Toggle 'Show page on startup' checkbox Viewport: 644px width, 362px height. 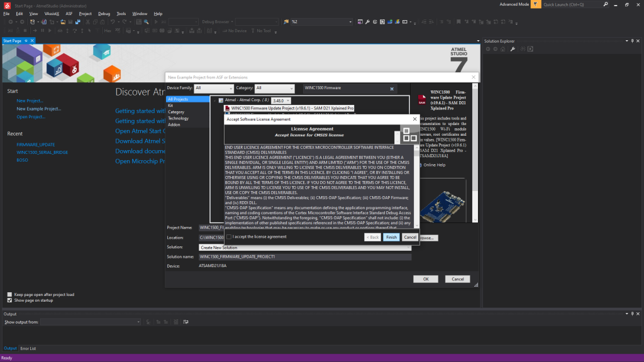coord(9,300)
